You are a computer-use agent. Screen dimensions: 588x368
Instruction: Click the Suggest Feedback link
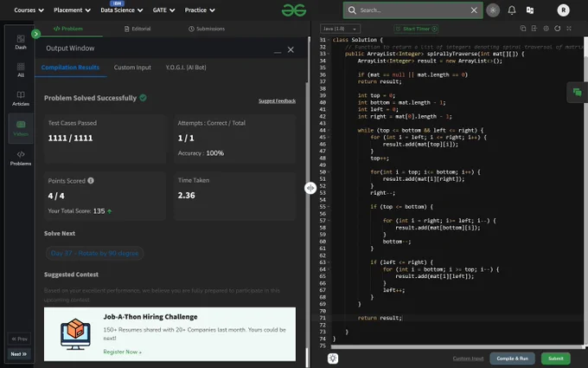coord(277,101)
